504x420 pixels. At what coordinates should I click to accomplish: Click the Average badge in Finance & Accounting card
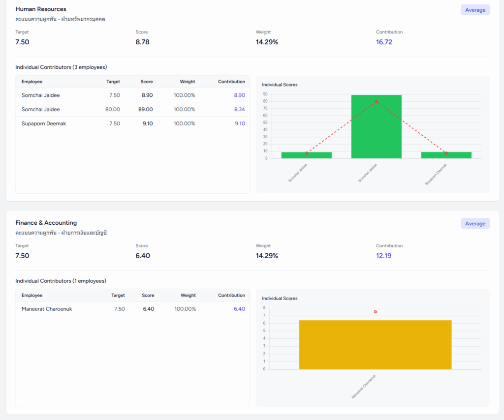click(475, 224)
